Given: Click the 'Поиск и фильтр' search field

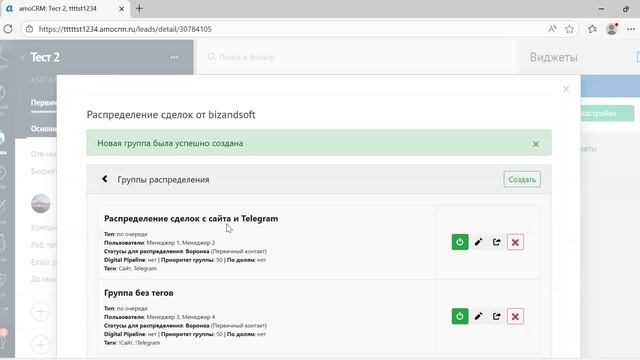Looking at the screenshot, I should pyautogui.click(x=247, y=57).
